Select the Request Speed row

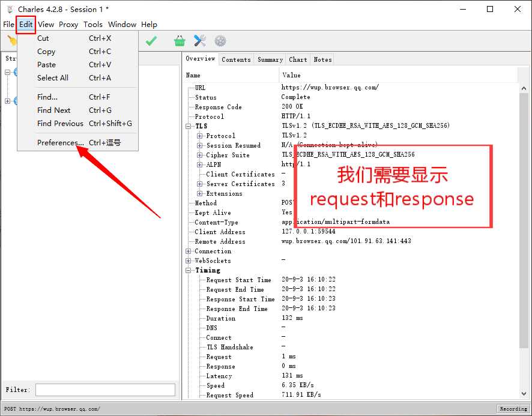coord(351,395)
